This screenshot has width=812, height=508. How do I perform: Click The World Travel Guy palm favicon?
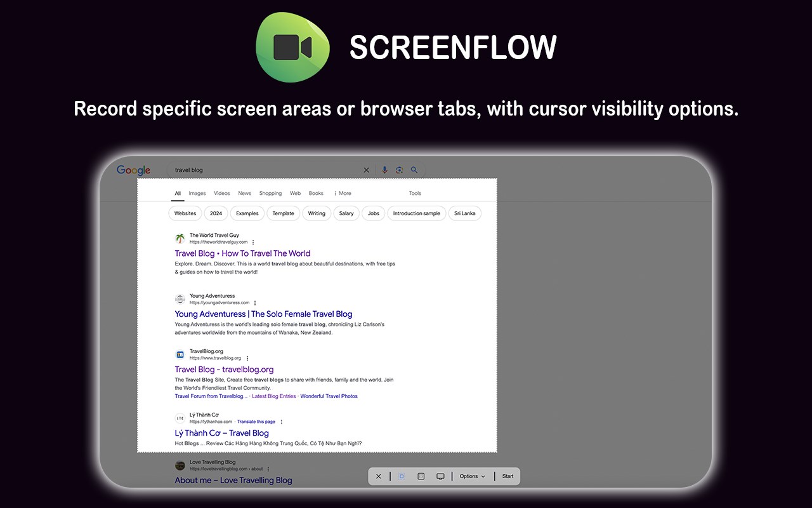(180, 239)
